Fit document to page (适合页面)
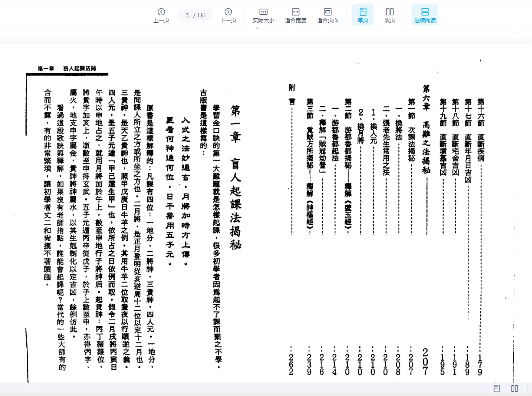532x396 pixels. click(328, 15)
